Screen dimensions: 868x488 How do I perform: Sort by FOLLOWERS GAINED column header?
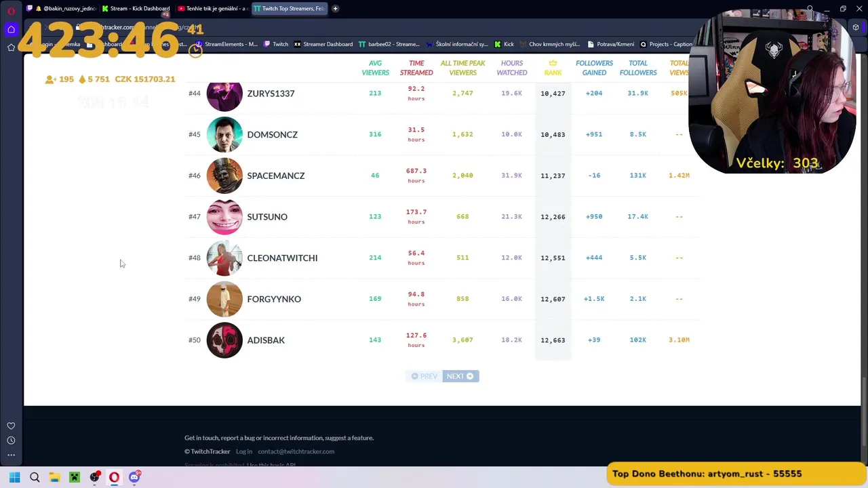click(594, 68)
